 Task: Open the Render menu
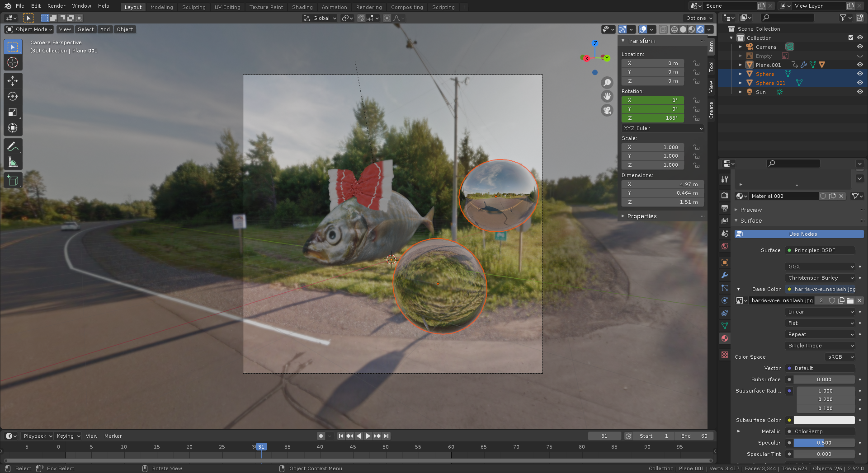pos(57,6)
